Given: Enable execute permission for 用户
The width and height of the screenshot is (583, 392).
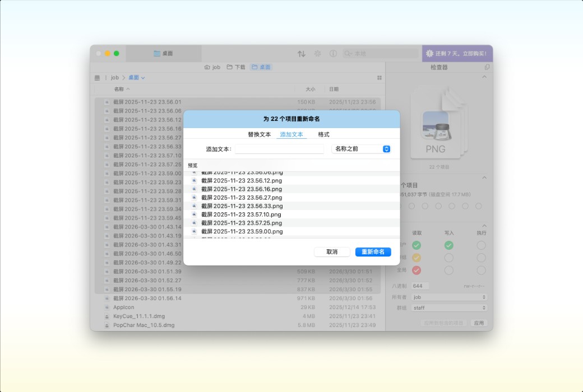Looking at the screenshot, I should (x=481, y=245).
